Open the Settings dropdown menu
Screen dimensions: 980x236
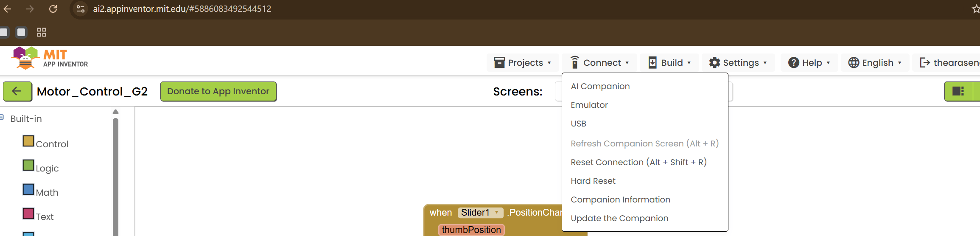[738, 63]
